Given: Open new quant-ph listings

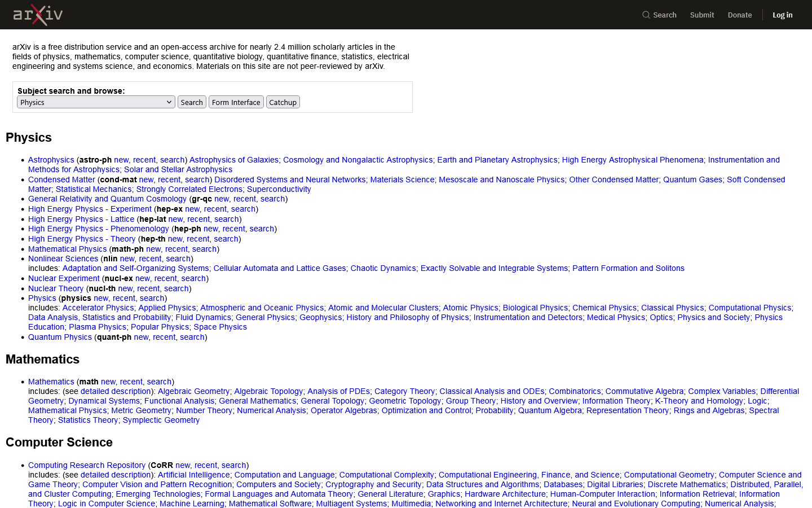Looking at the screenshot, I should click(141, 337).
